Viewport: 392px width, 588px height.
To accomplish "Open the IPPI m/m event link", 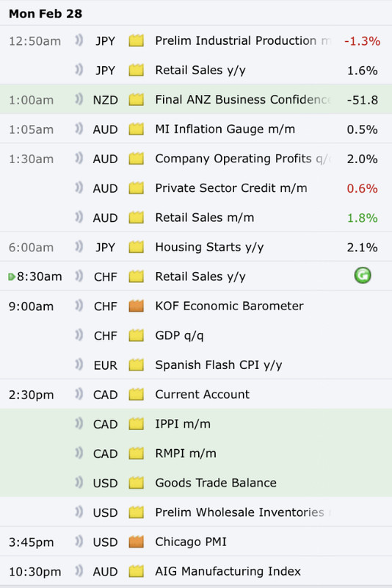I will (183, 424).
